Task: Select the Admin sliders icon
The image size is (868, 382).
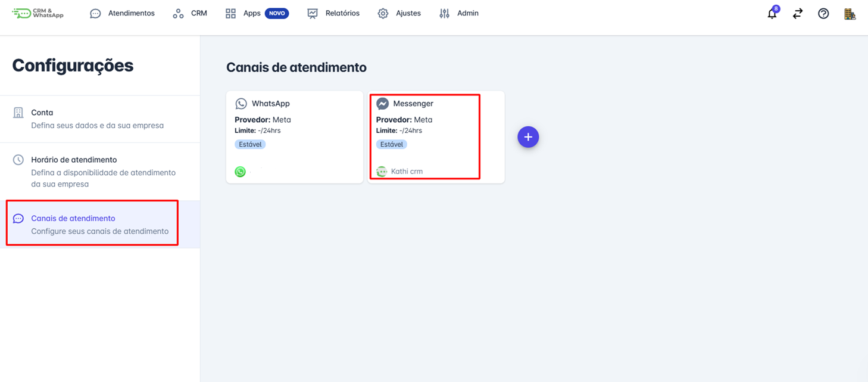Action: pyautogui.click(x=444, y=13)
